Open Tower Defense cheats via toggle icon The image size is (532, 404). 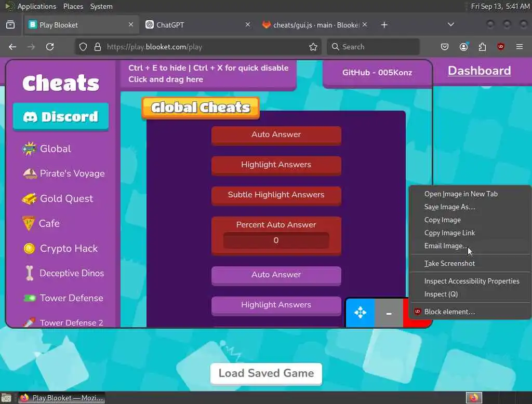(30, 298)
